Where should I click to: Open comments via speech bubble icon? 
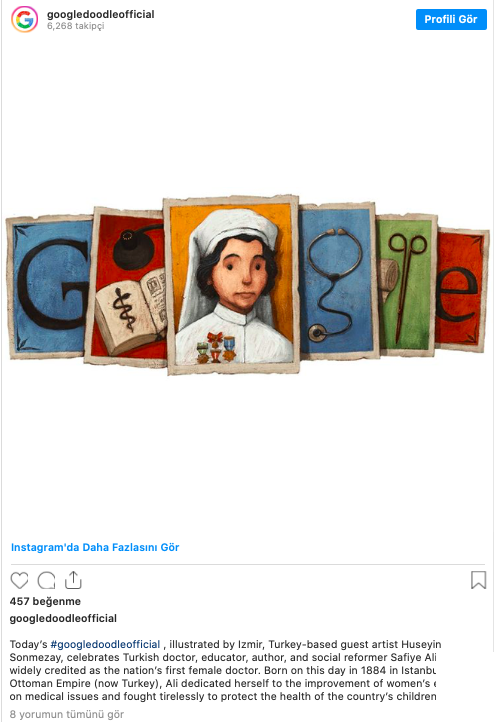click(x=46, y=580)
